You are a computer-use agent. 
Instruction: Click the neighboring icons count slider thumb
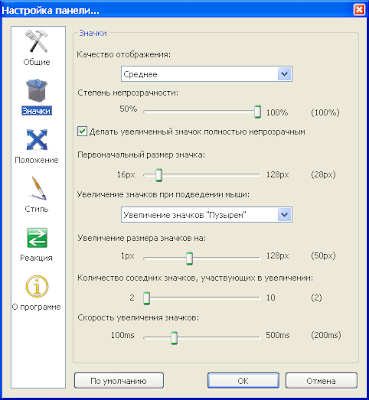(x=146, y=298)
